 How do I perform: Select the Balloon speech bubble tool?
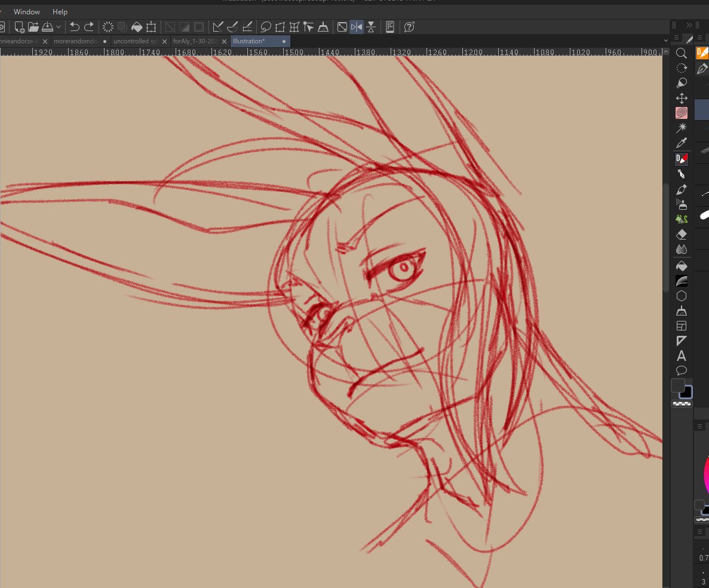(x=682, y=370)
